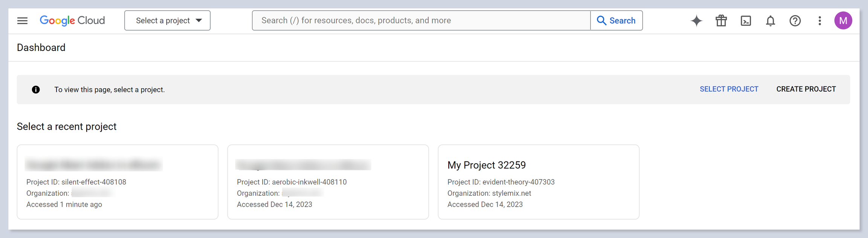Open the help question mark icon
Screen dimensions: 868x238
click(795, 21)
